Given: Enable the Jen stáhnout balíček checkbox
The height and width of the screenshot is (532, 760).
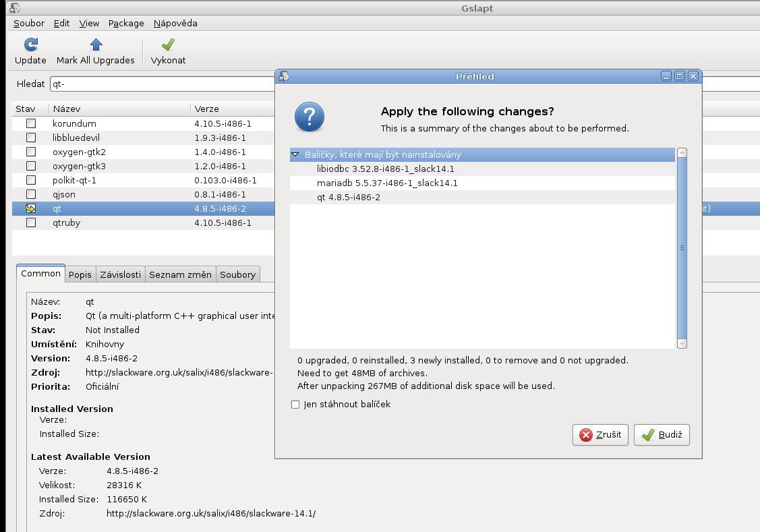Looking at the screenshot, I should 295,404.
